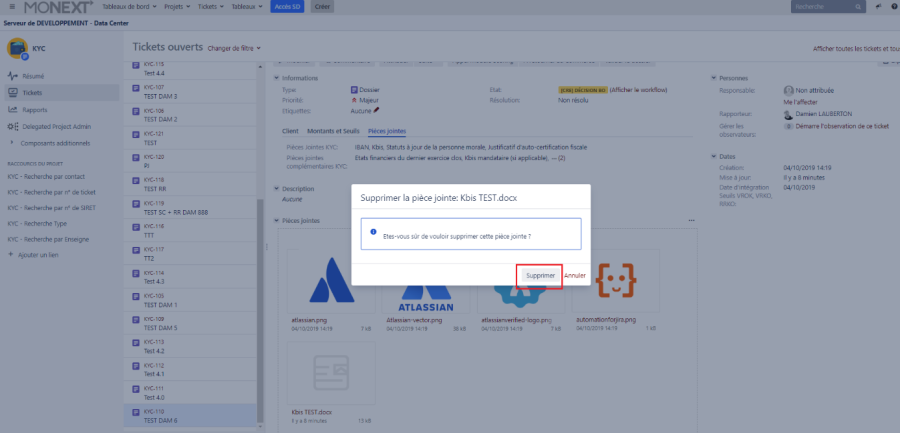Expand the Tableaux de bord dropdown
Image resolution: width=900 pixels, height=433 pixels.
(130, 6)
